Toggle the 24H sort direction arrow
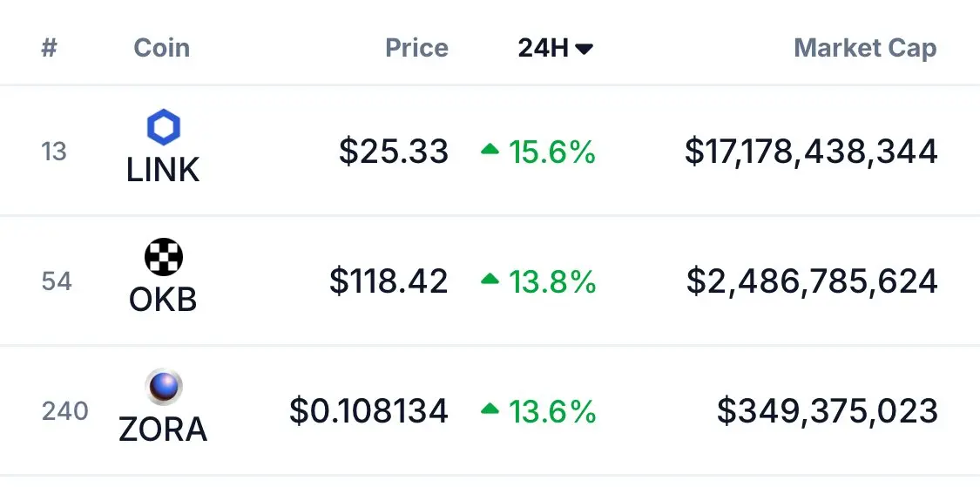 pyautogui.click(x=584, y=49)
